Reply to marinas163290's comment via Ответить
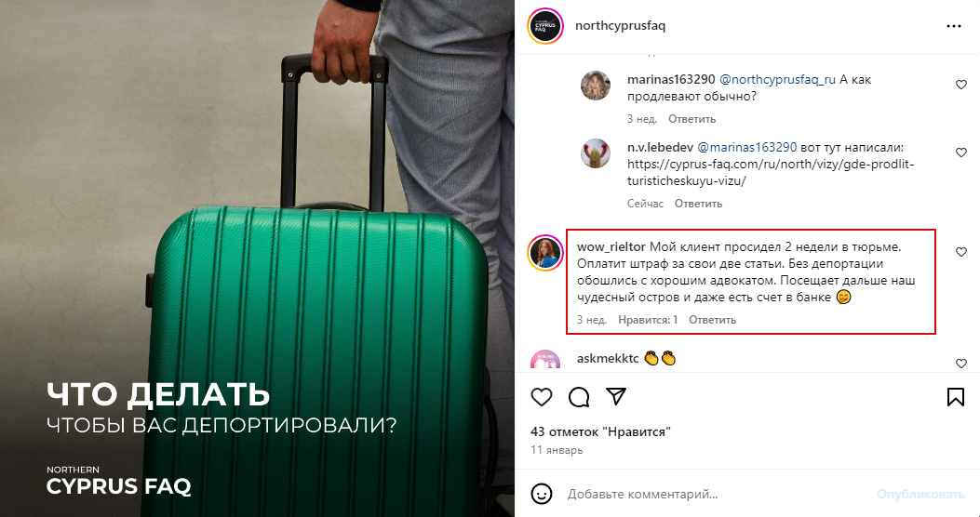This screenshot has width=980, height=517. (691, 119)
